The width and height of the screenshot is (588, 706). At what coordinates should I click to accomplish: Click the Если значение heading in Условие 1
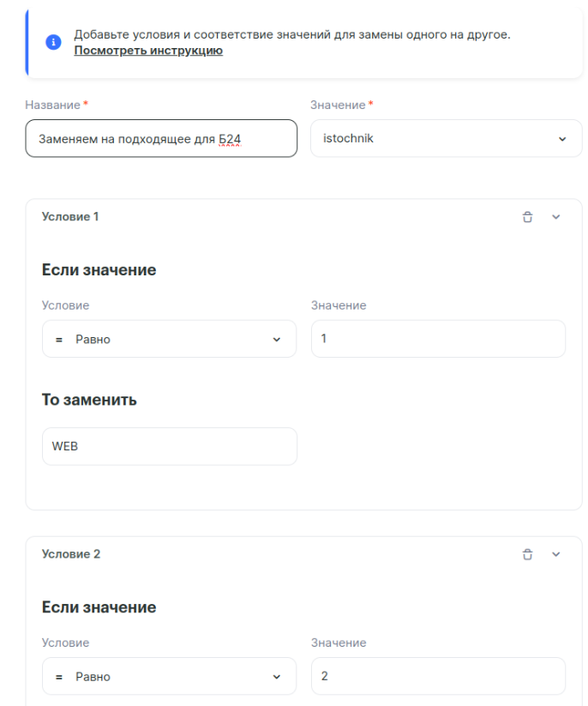(x=99, y=270)
